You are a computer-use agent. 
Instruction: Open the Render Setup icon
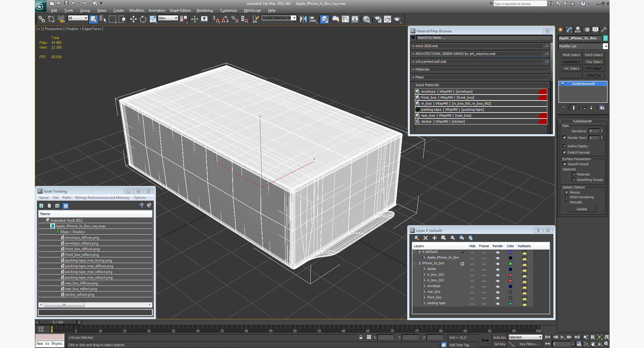tap(377, 19)
